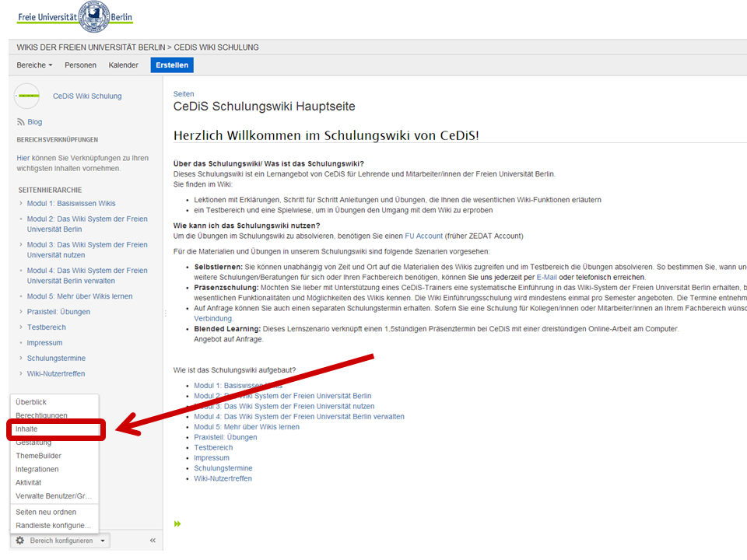747x560 pixels.
Task: Open Kalender in the top navigation
Action: click(124, 65)
